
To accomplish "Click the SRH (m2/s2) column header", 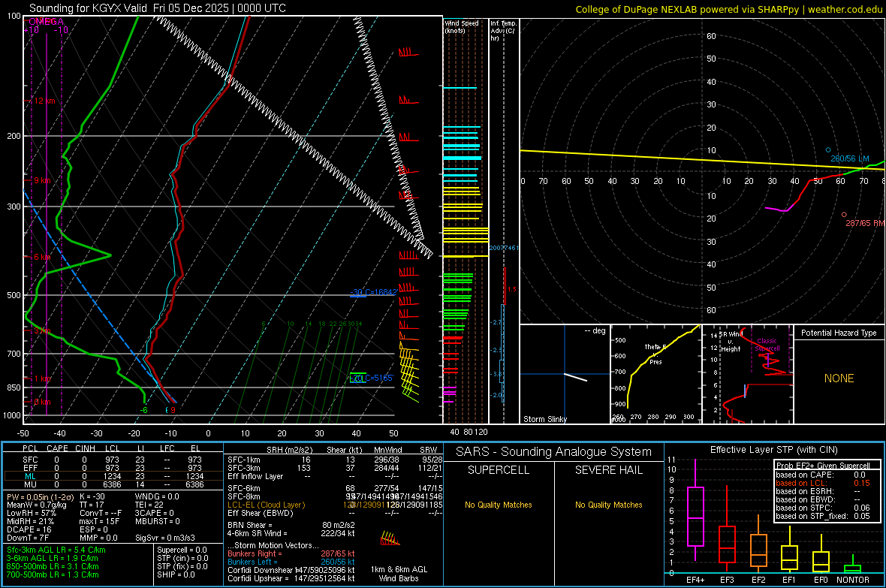I will pyautogui.click(x=289, y=450).
